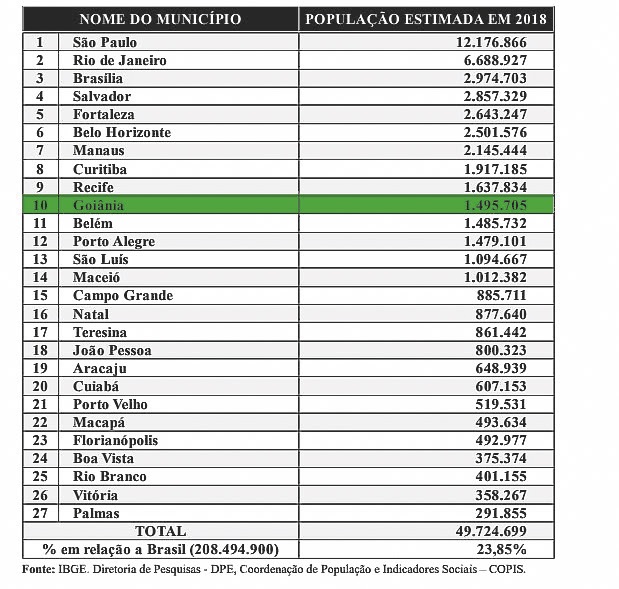
Task: Select the São Paulo row name
Action: pos(104,42)
